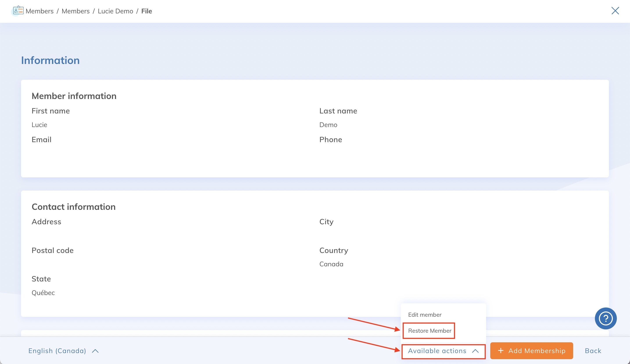Click the plus icon on Add Membership
The width and height of the screenshot is (630, 364).
click(x=501, y=350)
